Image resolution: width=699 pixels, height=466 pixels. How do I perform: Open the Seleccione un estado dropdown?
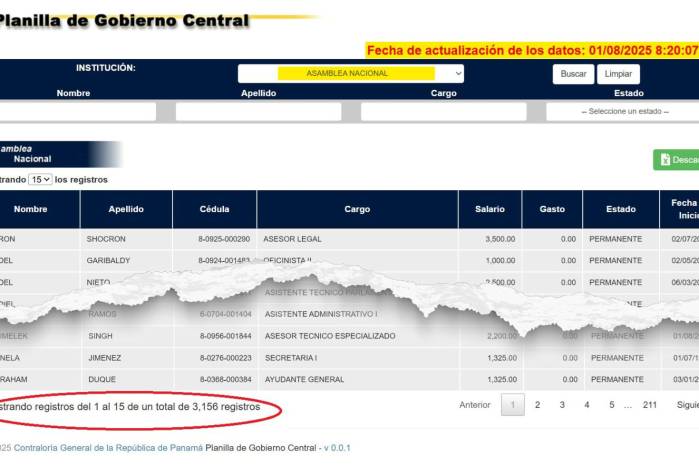click(623, 111)
